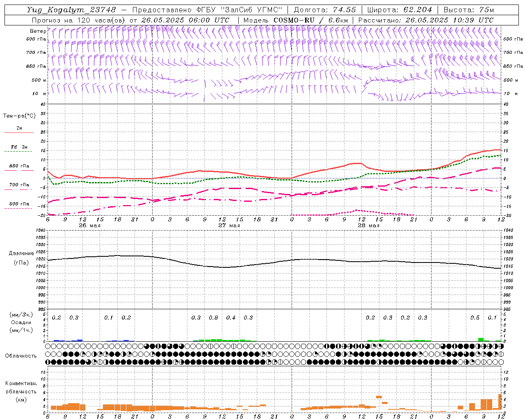The image size is (525, 420).
Task: Click the 700 гПа temperature legend entry
Action: coord(19,185)
